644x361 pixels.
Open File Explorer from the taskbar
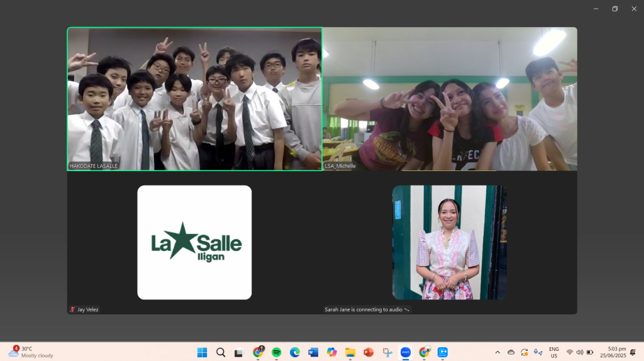350,352
